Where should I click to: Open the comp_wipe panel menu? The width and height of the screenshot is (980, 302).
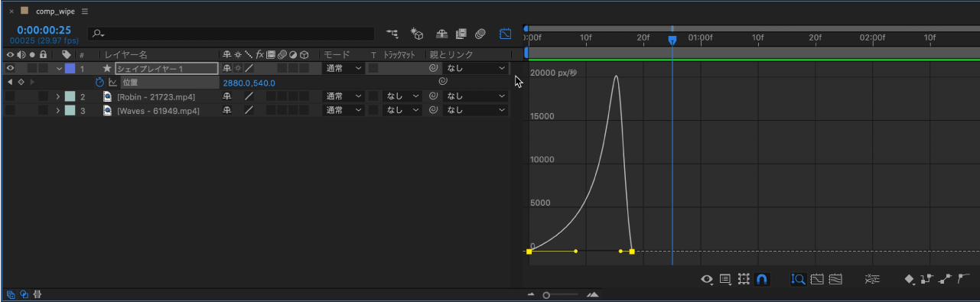[x=84, y=11]
